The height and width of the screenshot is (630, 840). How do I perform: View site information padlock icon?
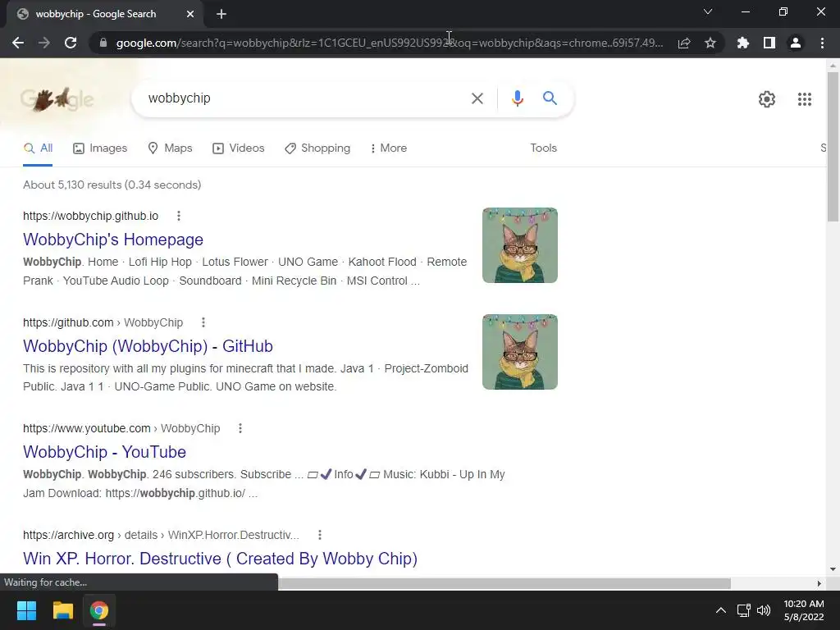click(x=103, y=43)
